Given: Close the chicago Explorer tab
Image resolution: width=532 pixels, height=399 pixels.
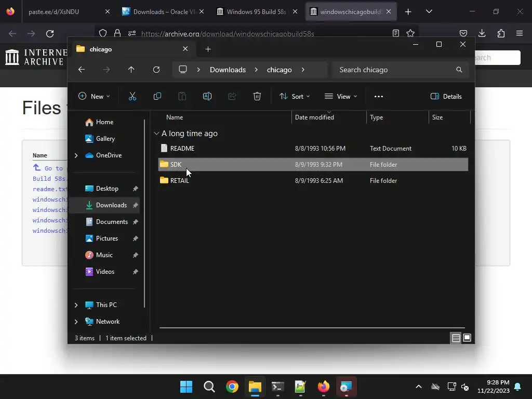Looking at the screenshot, I should tap(185, 49).
